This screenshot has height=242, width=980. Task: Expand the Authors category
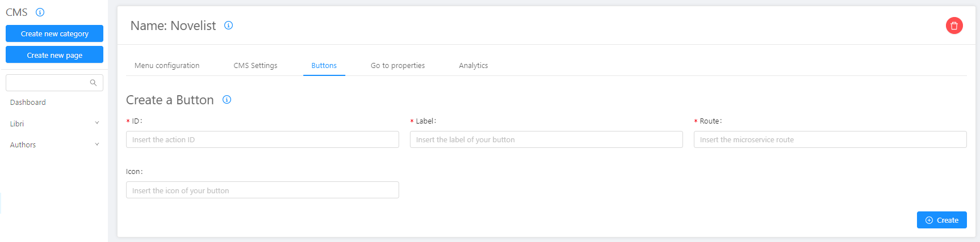(x=97, y=145)
